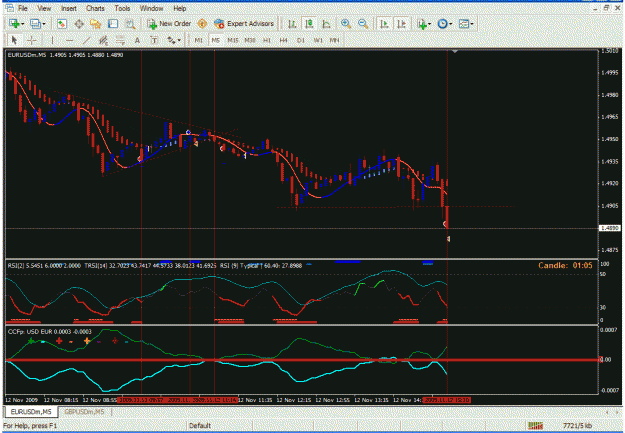Image resolution: width=625 pixels, height=433 pixels.
Task: Click the chart shift marker triangle
Action: coord(454,51)
